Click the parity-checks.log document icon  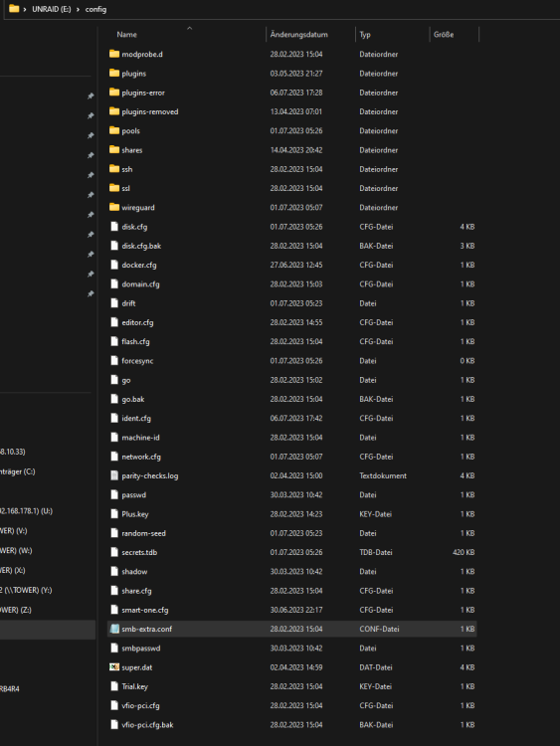tap(114, 475)
